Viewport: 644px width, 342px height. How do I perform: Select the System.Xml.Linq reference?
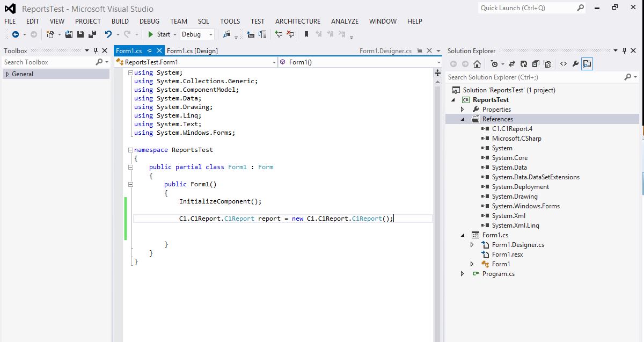tap(515, 225)
